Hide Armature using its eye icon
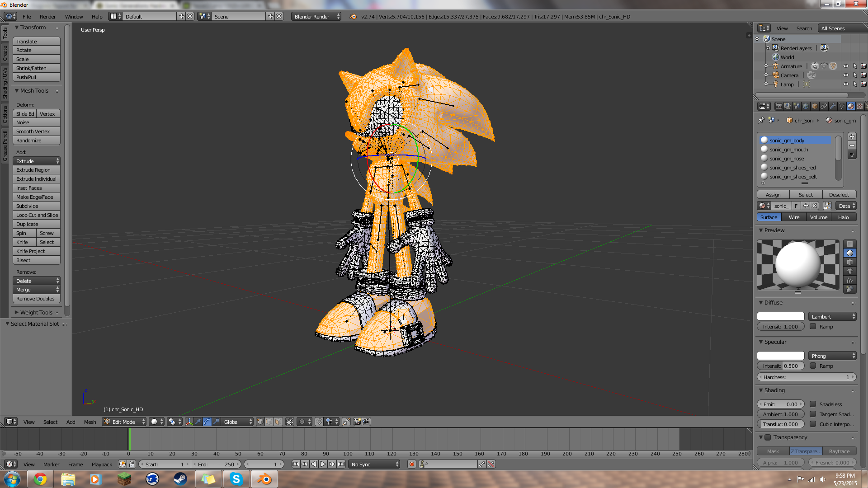This screenshot has width=868, height=488. tap(846, 66)
